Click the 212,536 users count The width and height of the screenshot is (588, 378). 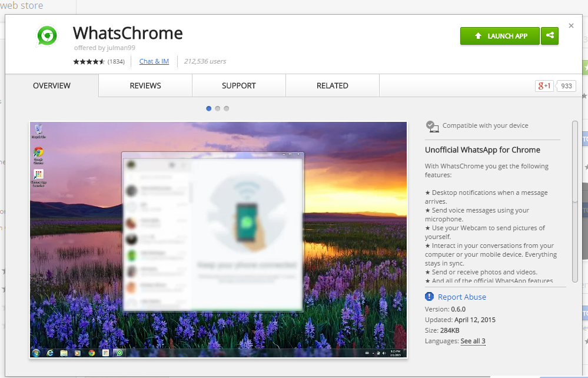coord(205,61)
